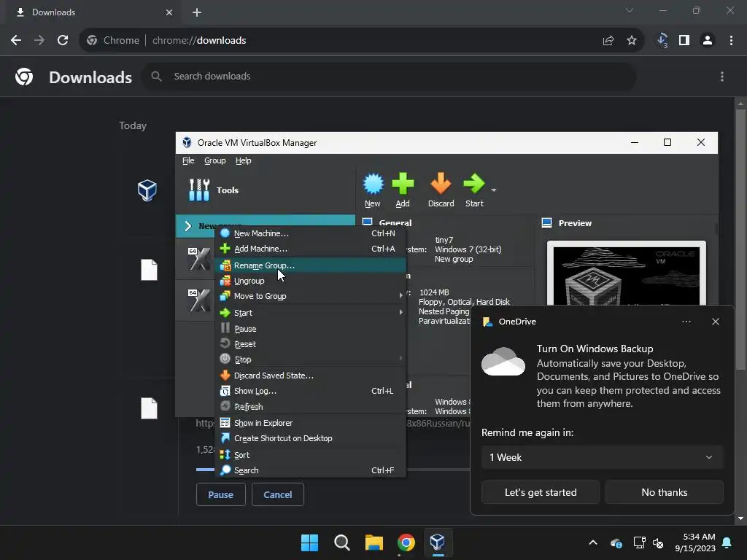747x560 pixels.
Task: Open the File menu in VirtualBox
Action: pos(188,160)
